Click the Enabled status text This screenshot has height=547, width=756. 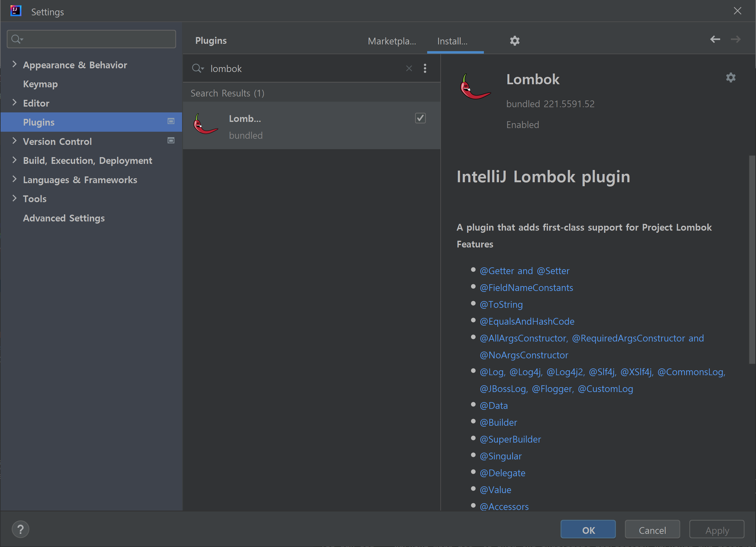(x=522, y=125)
